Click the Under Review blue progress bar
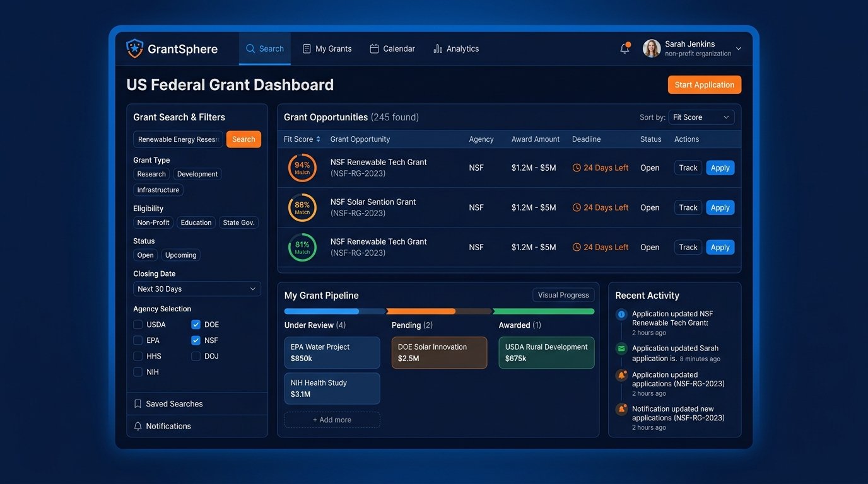This screenshot has width=868, height=484. 322,311
